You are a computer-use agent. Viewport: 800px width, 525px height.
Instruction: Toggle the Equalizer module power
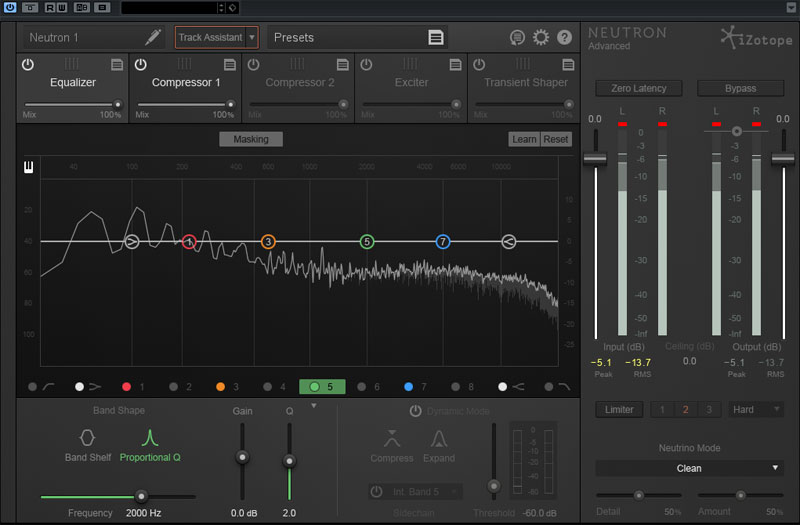pos(28,64)
